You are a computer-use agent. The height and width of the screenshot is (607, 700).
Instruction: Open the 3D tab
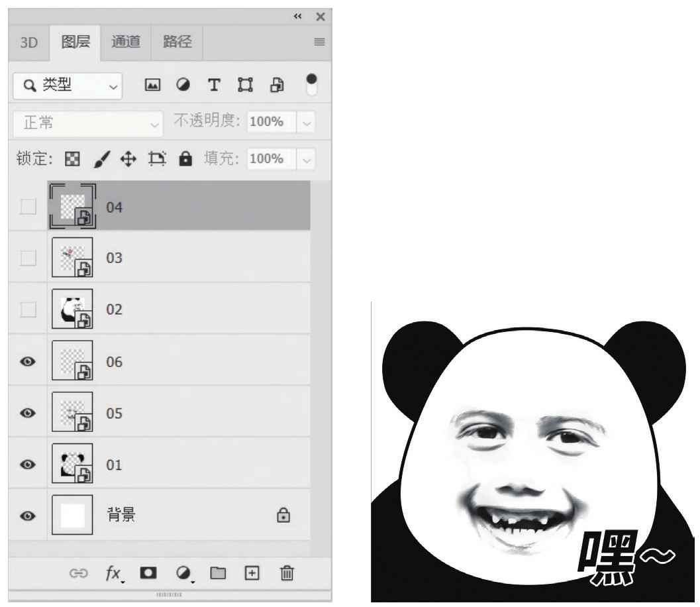28,42
